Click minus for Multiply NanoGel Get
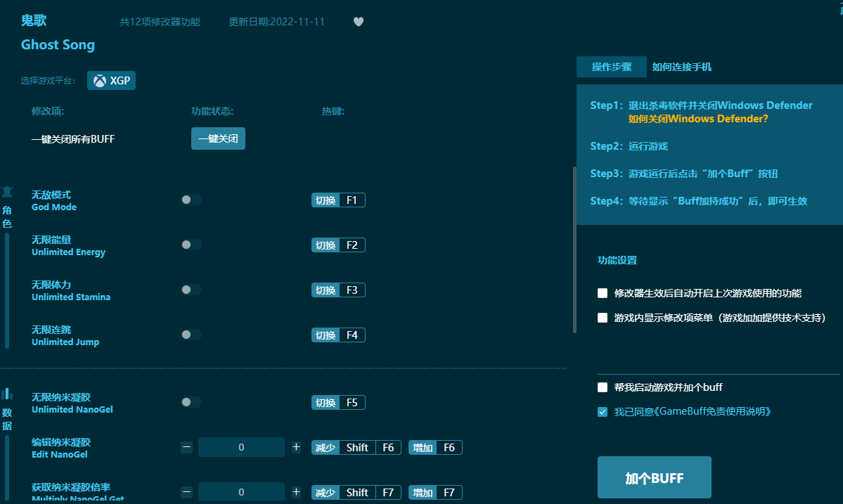This screenshot has width=843, height=504. coord(186,492)
